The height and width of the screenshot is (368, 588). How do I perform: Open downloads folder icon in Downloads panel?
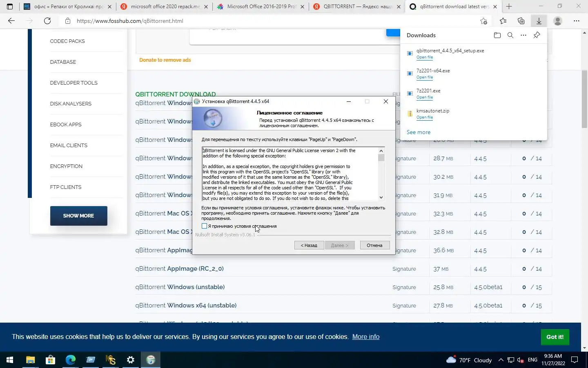tap(497, 35)
